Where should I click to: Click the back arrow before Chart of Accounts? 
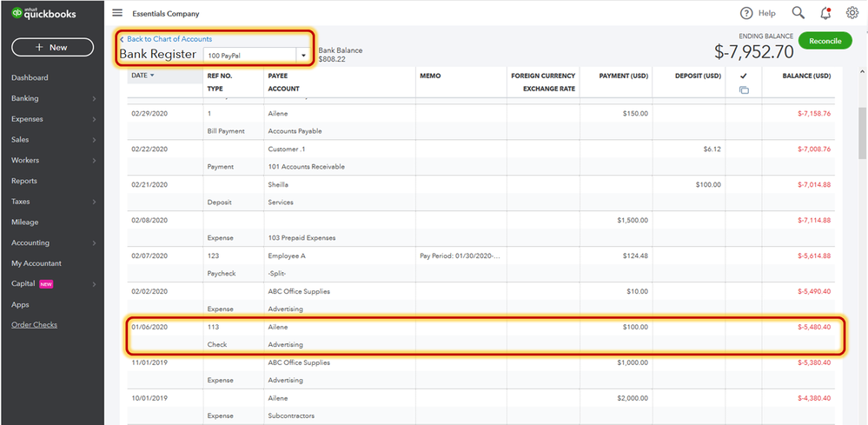122,39
